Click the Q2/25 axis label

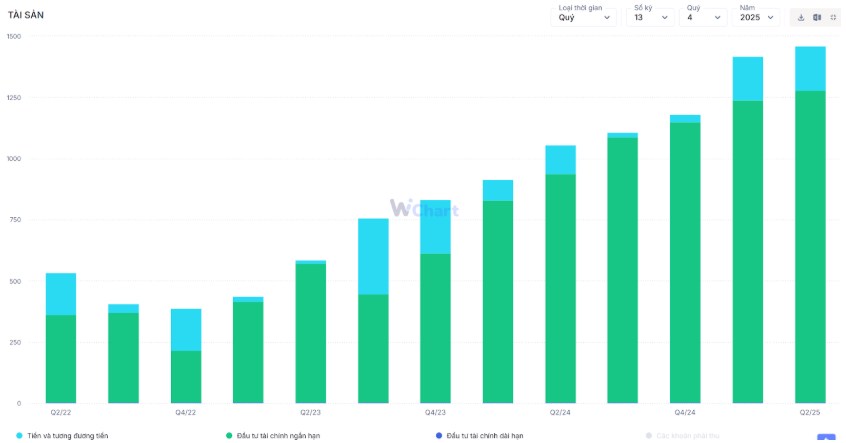[x=810, y=412]
